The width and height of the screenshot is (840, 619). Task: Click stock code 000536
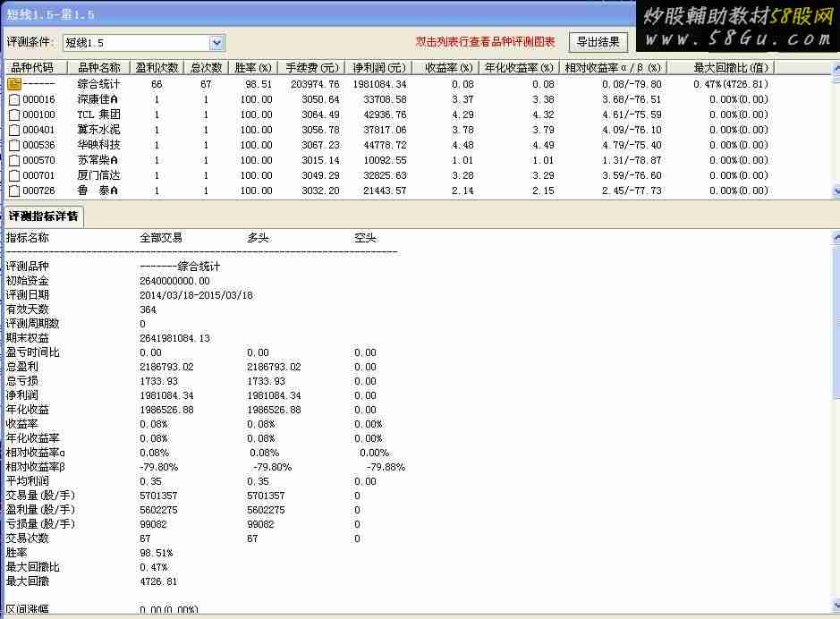(x=38, y=145)
